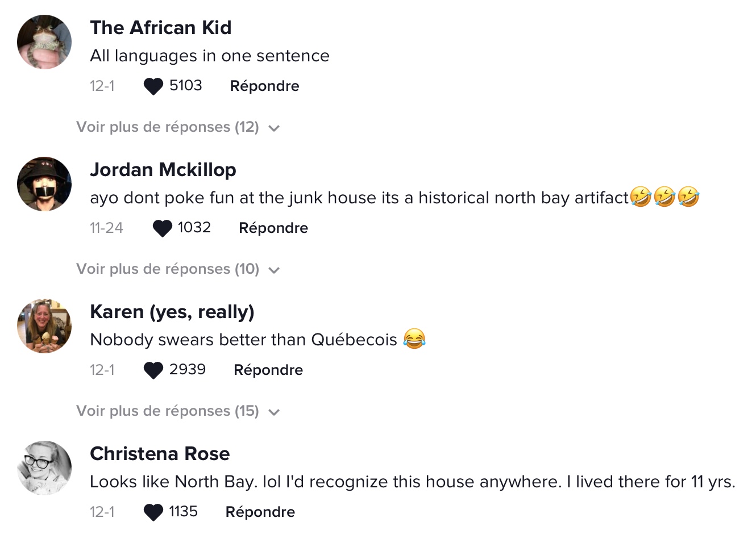Like Jordan Mckillop's comment with the heart icon

pos(163,228)
